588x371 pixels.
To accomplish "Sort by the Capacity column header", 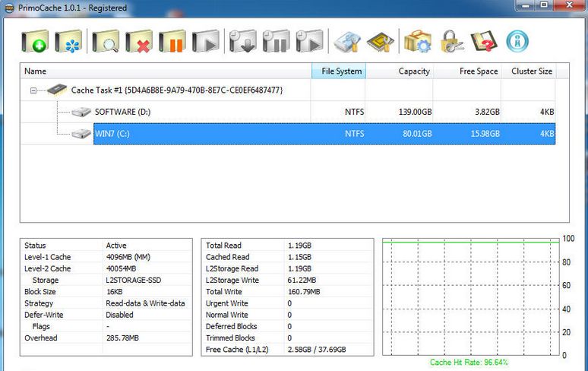I will click(x=414, y=71).
